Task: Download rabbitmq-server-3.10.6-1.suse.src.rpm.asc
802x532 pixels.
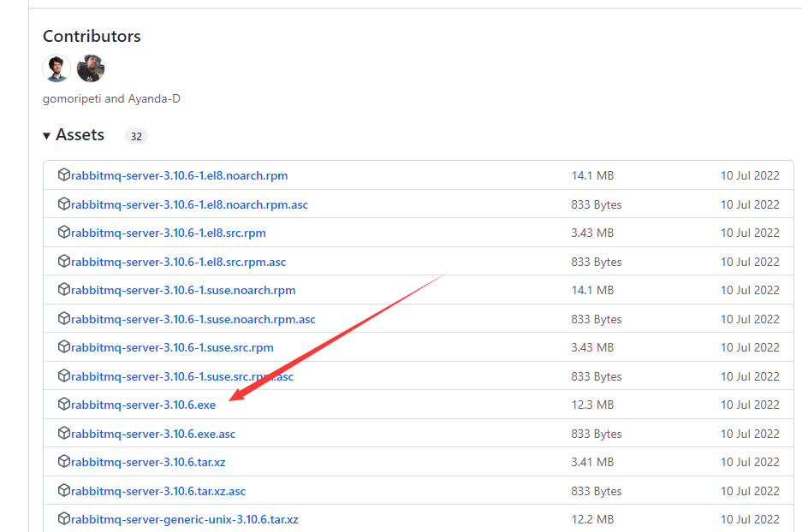Action: click(182, 376)
